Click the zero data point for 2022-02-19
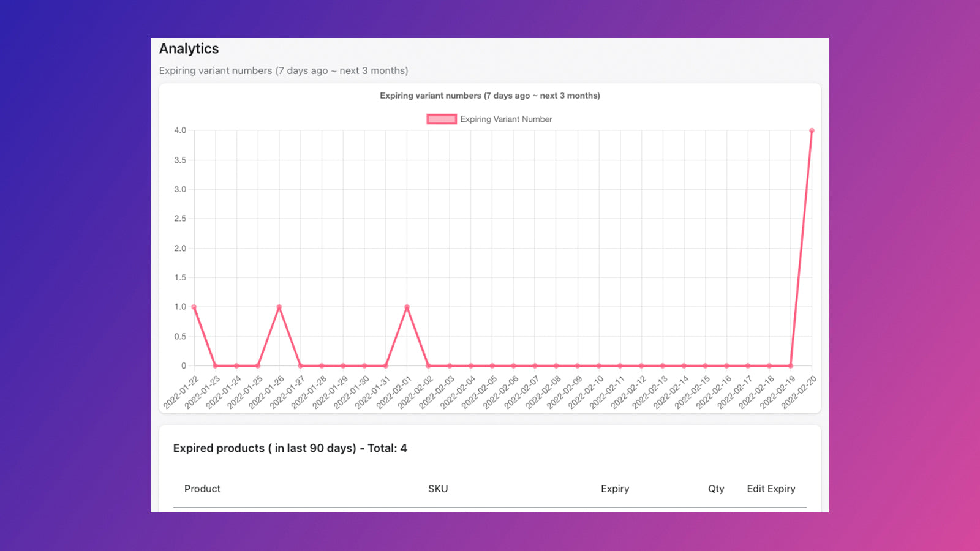The image size is (980, 551). 791,365
